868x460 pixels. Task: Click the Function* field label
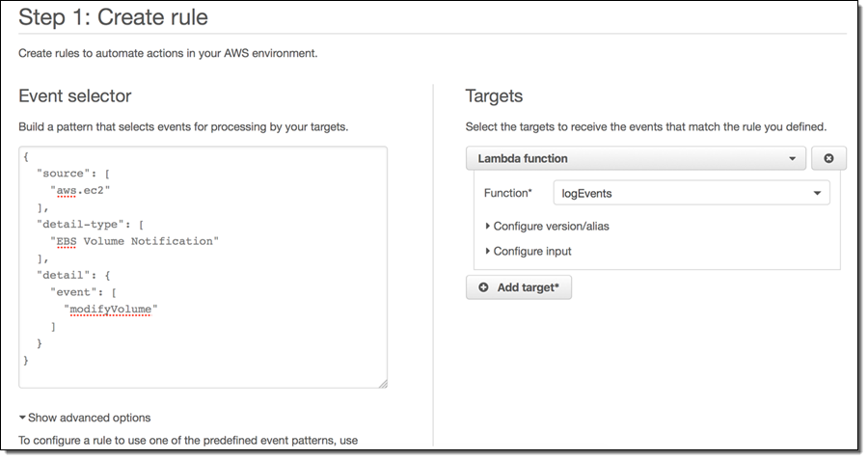tap(507, 193)
